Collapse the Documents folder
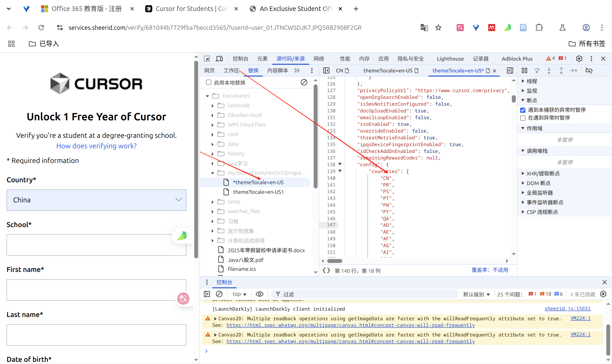Viewport: 612px width, 364px height. tap(207, 96)
